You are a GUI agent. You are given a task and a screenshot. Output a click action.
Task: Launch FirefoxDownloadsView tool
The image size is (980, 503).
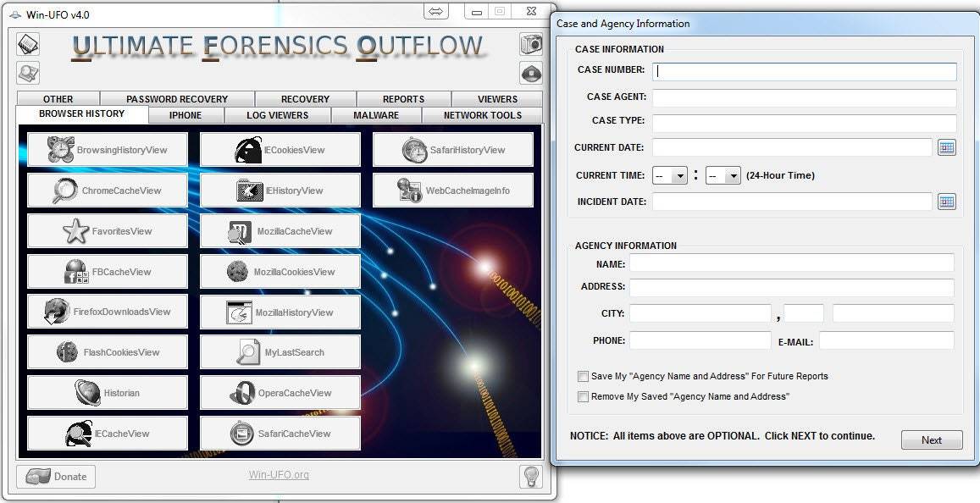click(x=108, y=311)
